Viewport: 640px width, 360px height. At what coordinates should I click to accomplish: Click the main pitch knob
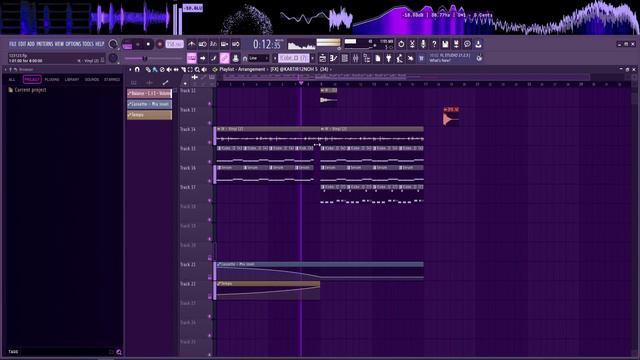[113, 58]
